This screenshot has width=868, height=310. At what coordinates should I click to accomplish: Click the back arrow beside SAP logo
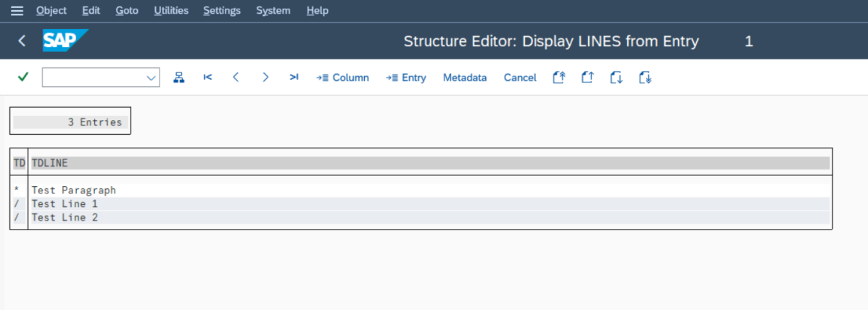pos(22,41)
